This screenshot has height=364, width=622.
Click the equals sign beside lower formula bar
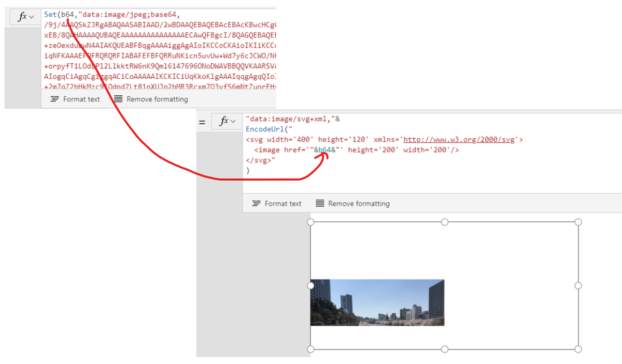202,123
